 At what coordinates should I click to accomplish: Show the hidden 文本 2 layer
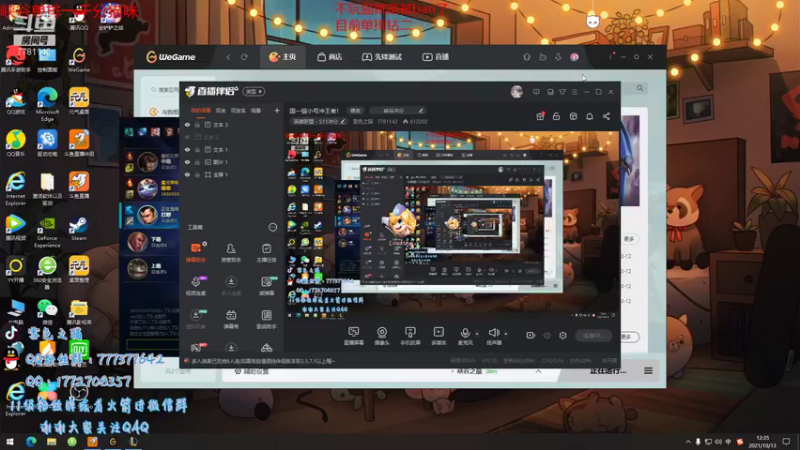187,137
